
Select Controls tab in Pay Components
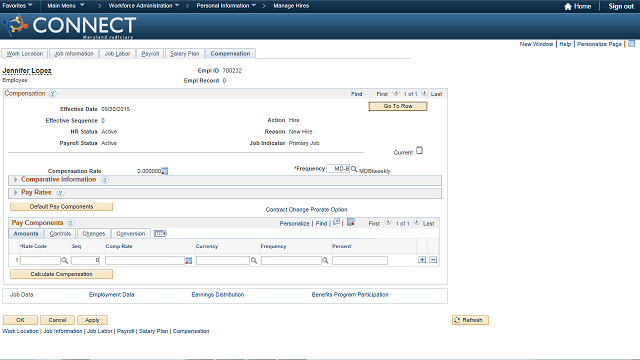point(60,233)
